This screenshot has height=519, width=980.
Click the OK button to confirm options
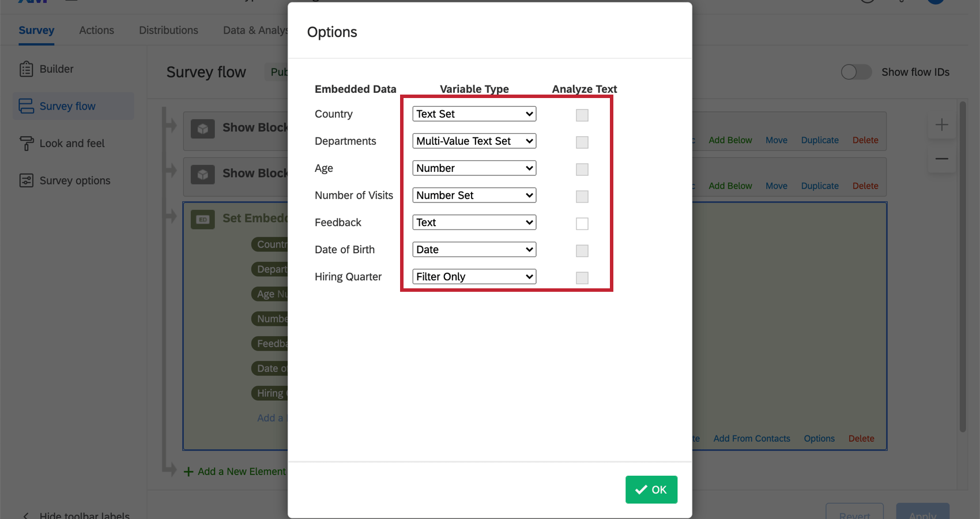651,490
